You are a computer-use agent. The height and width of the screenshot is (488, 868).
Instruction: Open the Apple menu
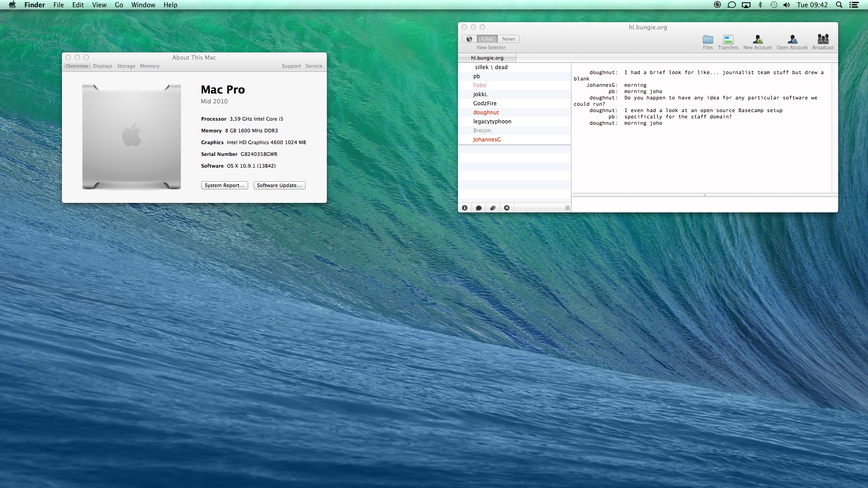(x=13, y=5)
